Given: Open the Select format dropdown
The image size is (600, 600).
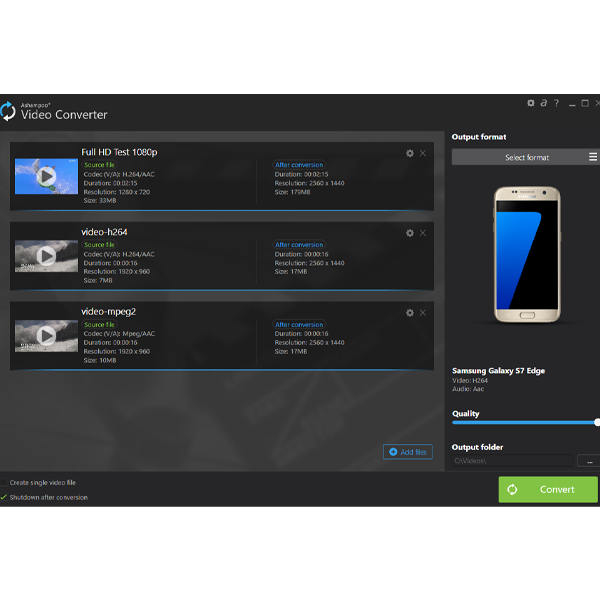Looking at the screenshot, I should click(x=525, y=157).
